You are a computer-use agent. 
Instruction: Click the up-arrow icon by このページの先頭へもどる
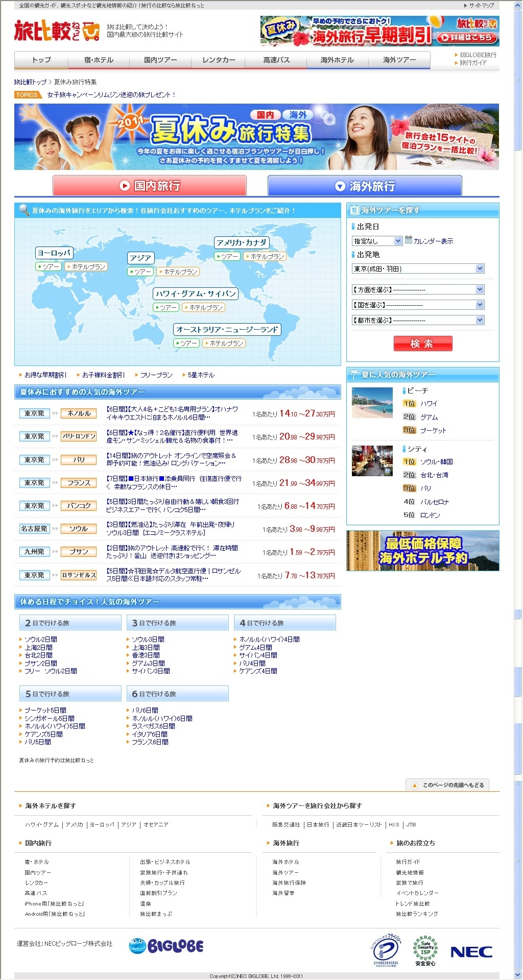pos(415,786)
